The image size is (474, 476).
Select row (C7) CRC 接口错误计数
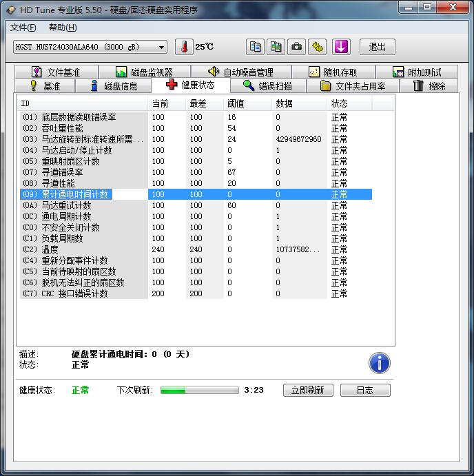[196, 293]
